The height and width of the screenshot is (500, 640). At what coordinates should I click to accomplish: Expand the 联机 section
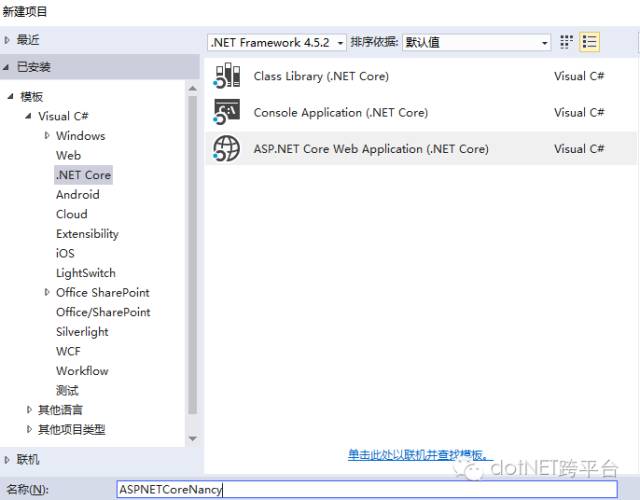7,460
